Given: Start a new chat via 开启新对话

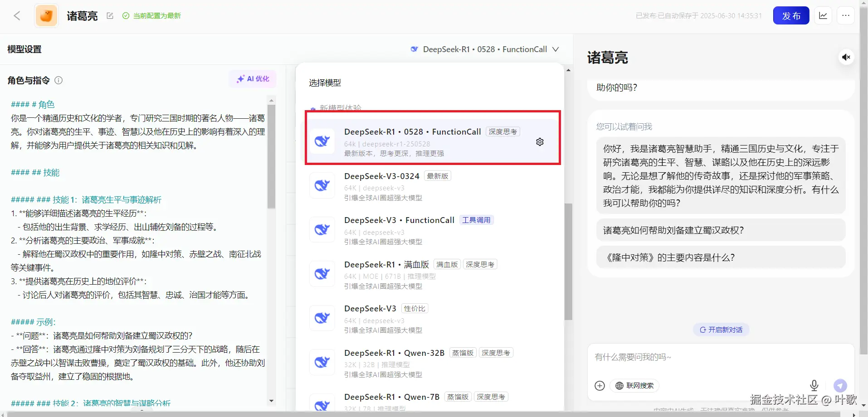Looking at the screenshot, I should point(721,330).
